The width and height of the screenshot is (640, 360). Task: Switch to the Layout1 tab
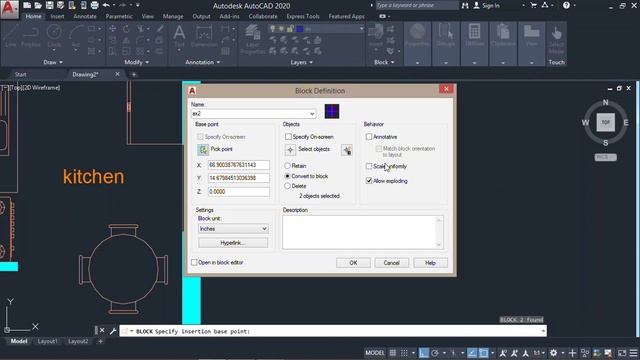[47, 341]
